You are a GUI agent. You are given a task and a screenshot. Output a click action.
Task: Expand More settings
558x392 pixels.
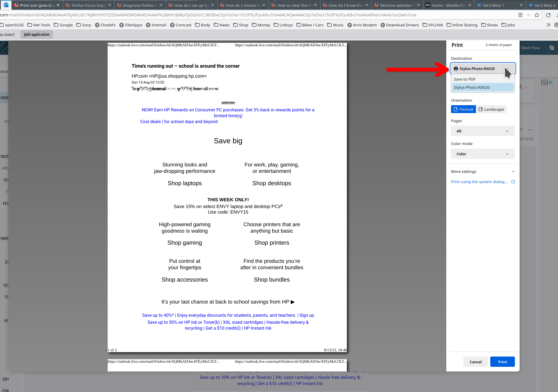point(483,171)
